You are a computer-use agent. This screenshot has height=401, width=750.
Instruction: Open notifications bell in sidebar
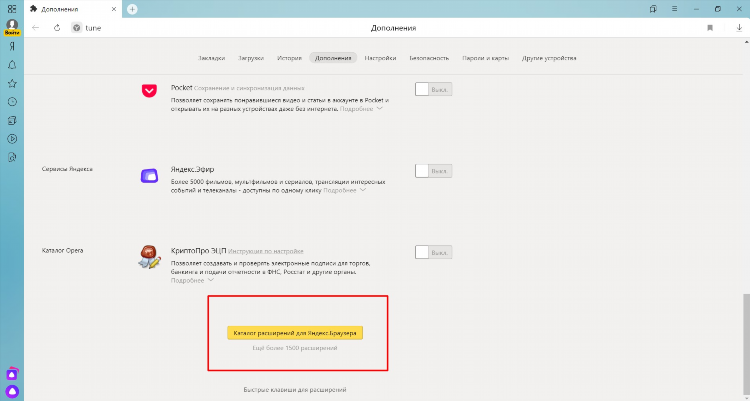(12, 65)
